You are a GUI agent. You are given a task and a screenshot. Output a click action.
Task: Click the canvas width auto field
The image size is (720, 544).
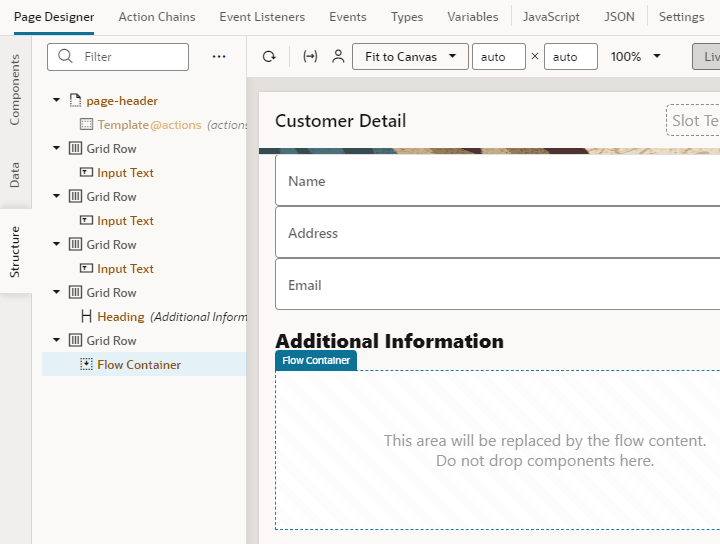click(498, 57)
